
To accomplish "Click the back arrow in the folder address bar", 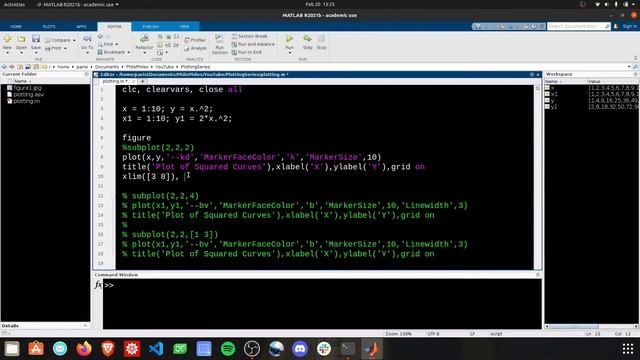I will coord(4,67).
